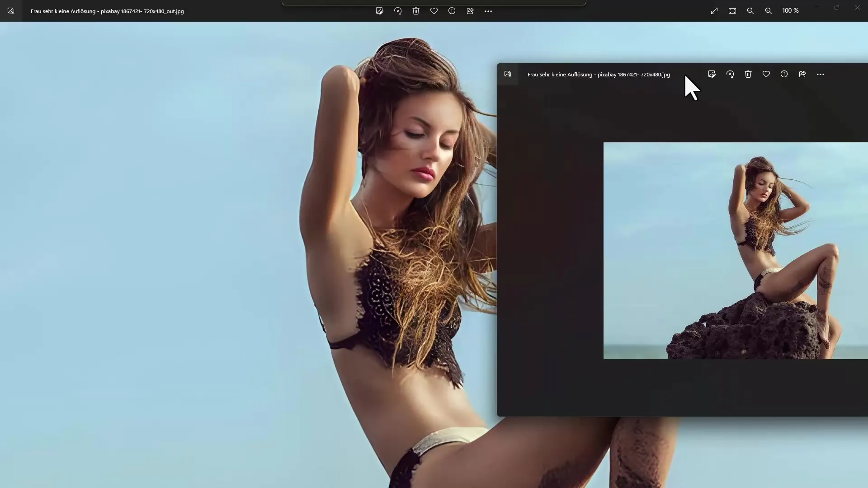868x488 pixels.
Task: Delete the image in the 720x480.jpg window
Action: (x=748, y=74)
